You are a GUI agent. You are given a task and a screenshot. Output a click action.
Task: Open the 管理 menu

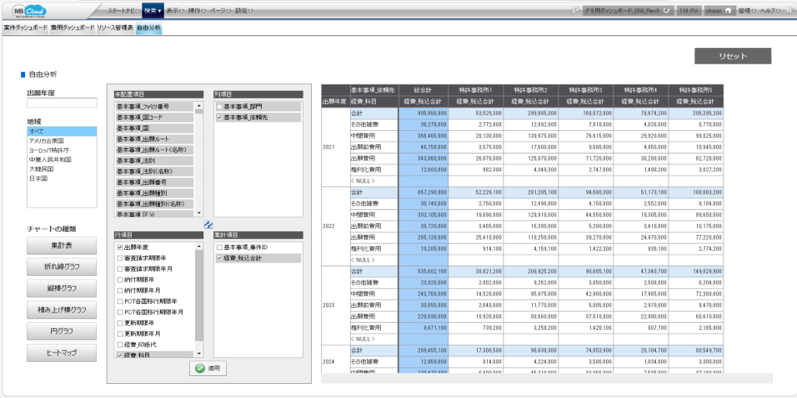[747, 10]
